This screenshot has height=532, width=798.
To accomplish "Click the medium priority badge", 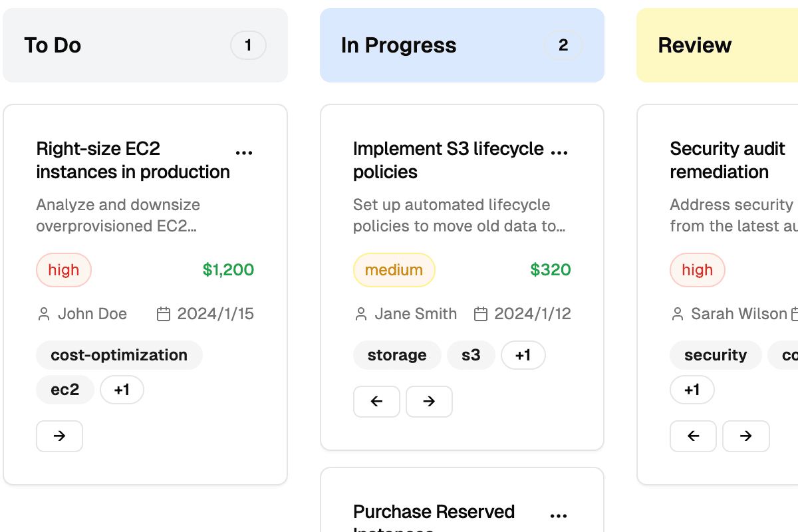I will pos(394,270).
